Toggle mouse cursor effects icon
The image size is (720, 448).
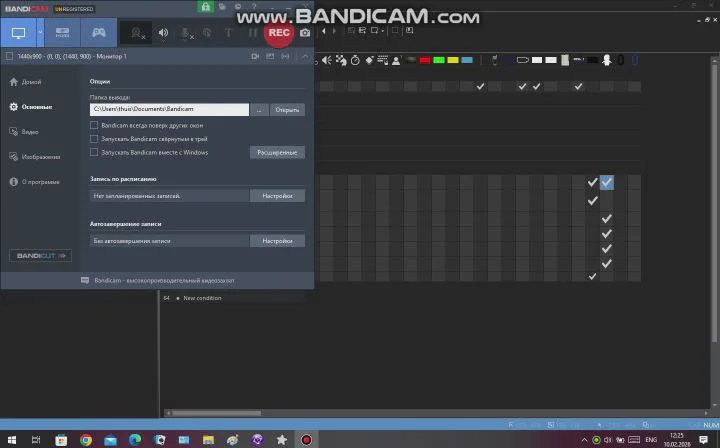pos(207,33)
